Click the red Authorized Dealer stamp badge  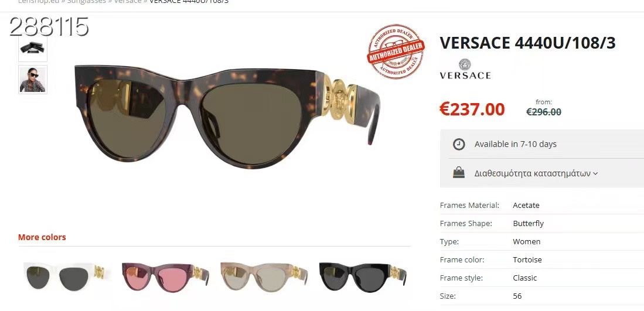tap(396, 51)
